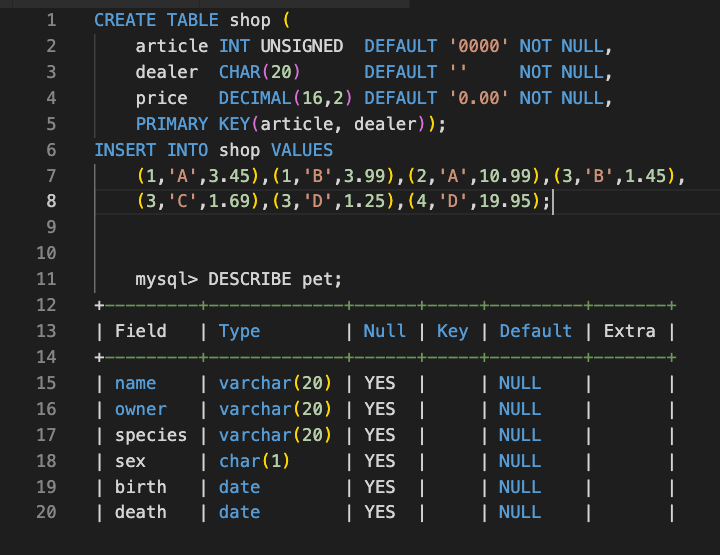This screenshot has width=720, height=555.
Task: Click the Key column header
Action: pos(452,332)
